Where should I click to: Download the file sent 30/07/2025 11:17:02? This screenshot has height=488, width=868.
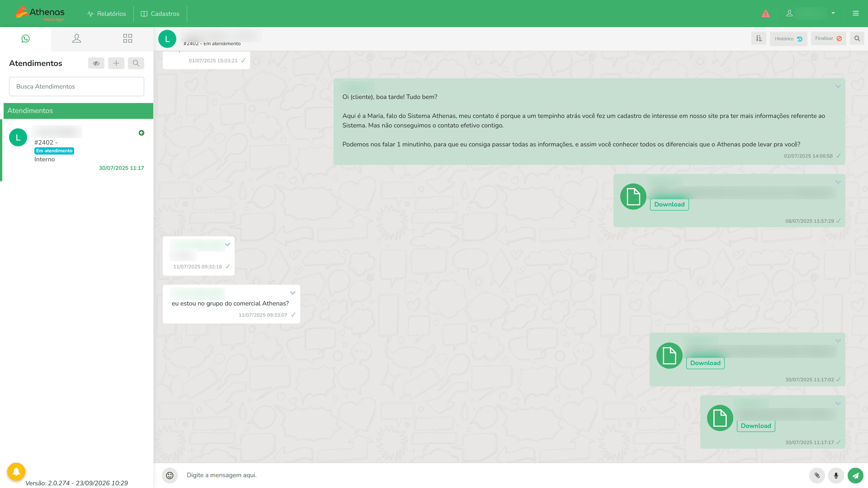coord(705,363)
